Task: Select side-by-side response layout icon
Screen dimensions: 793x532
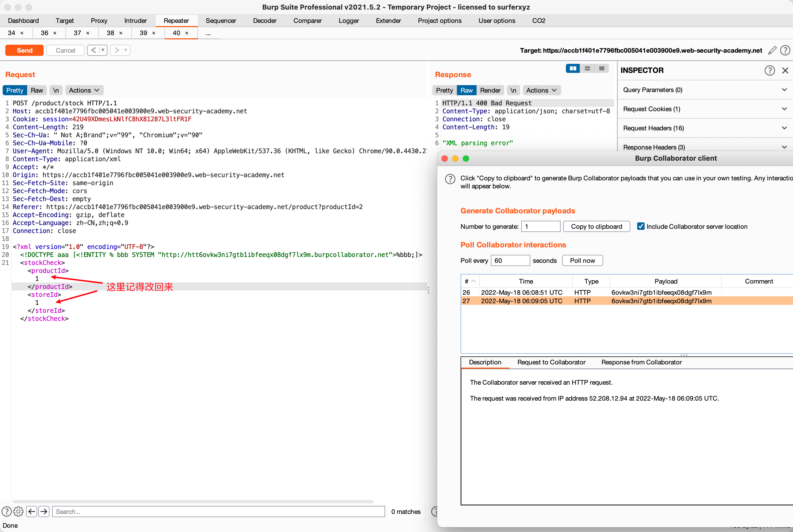Action: coord(573,69)
